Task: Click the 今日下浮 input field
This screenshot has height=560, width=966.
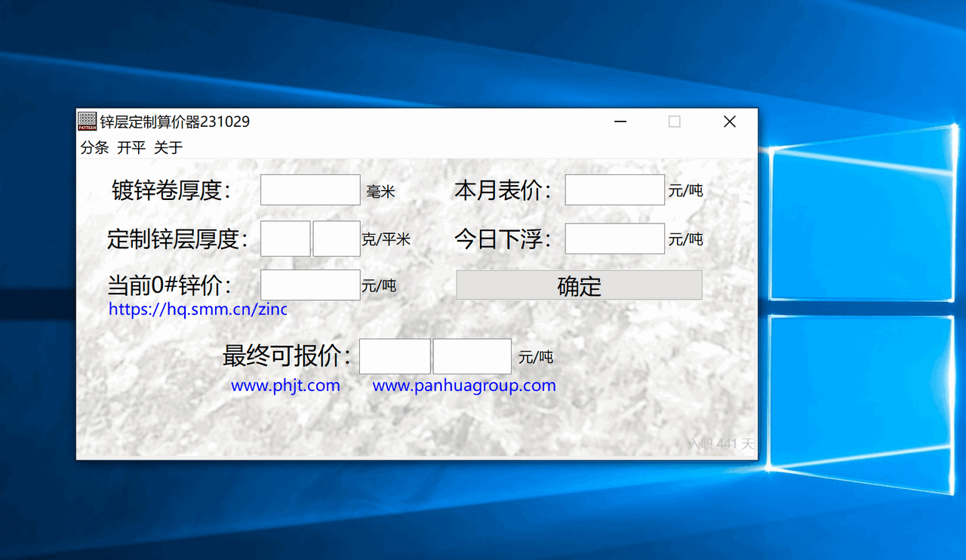Action: [614, 238]
